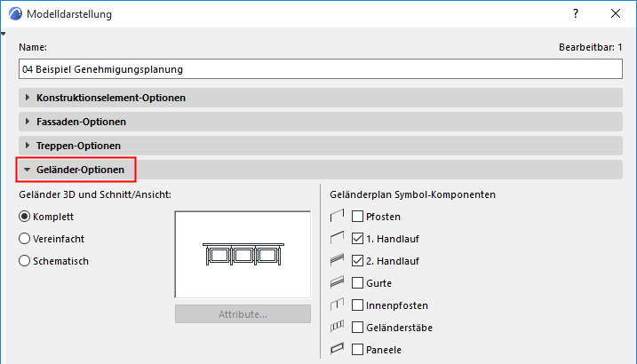Collapse the Geländer-Optionen section
This screenshot has height=364, width=637.
pos(80,170)
